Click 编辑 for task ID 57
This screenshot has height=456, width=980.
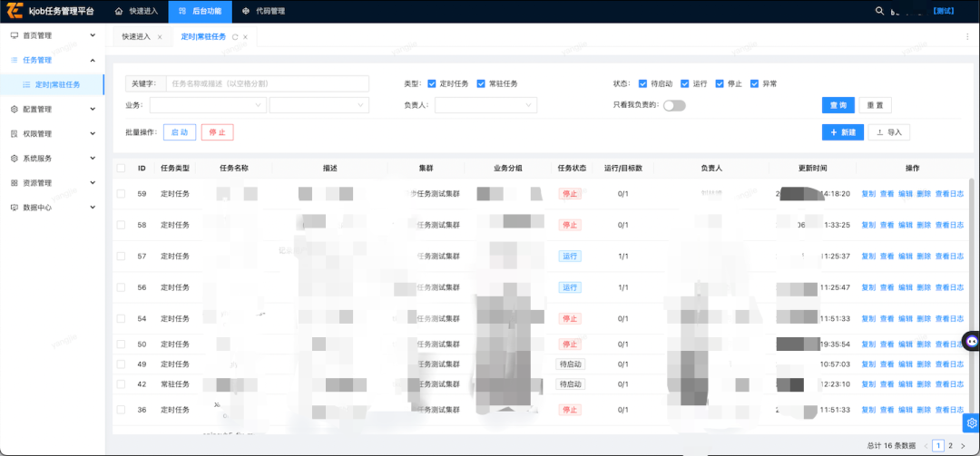pyautogui.click(x=905, y=257)
